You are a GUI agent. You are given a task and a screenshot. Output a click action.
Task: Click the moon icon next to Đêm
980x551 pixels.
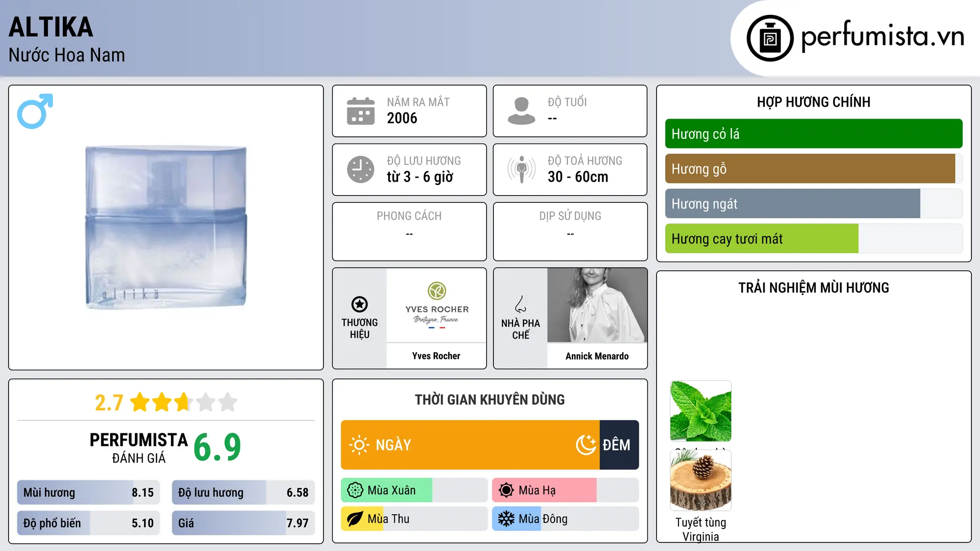coord(586,445)
